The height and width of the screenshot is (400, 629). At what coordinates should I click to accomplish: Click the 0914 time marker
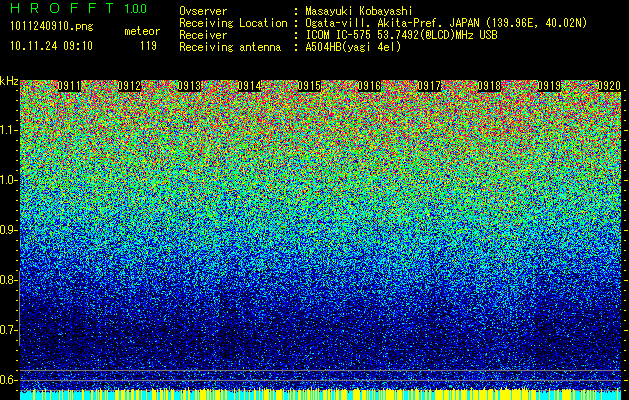[249, 86]
